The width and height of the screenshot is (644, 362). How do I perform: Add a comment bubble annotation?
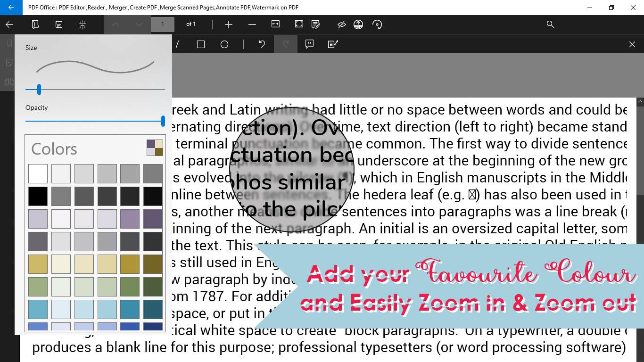[309, 44]
